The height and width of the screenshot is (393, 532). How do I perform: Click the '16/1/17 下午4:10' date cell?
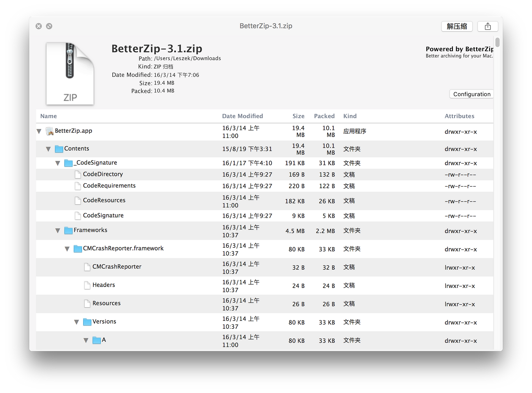[247, 163]
